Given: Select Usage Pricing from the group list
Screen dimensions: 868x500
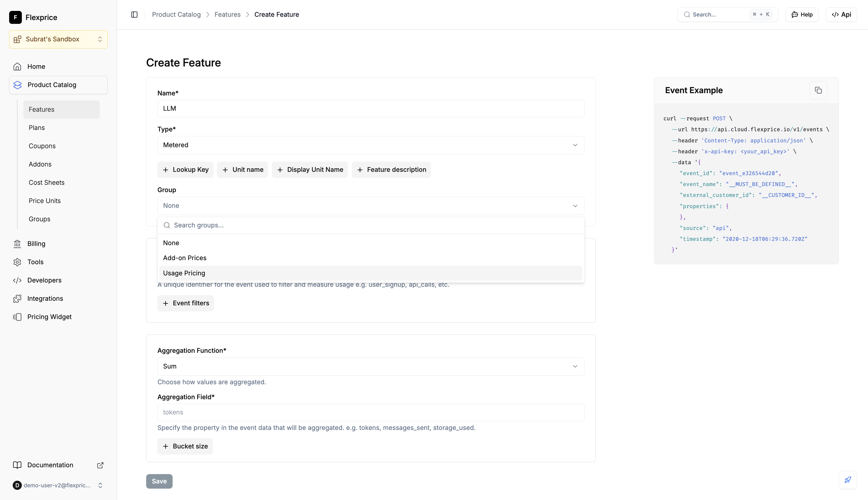Looking at the screenshot, I should click(x=184, y=273).
